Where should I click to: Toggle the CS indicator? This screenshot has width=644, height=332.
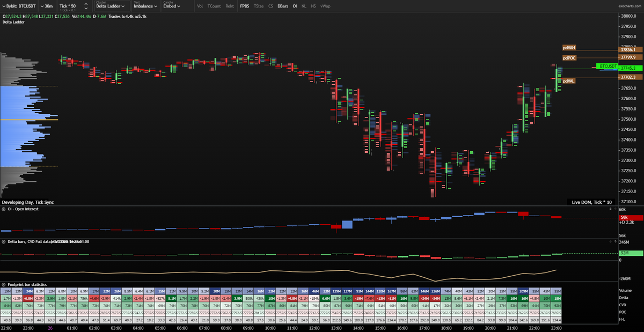coord(270,6)
